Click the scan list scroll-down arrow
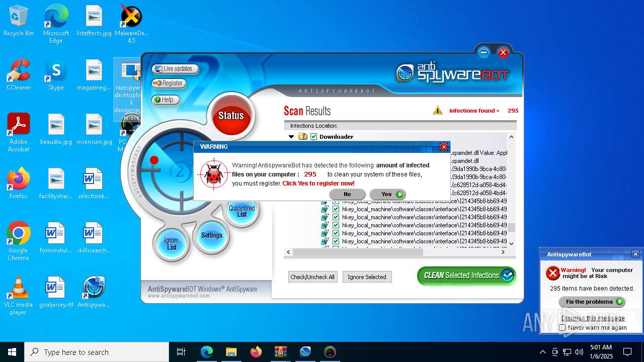644x362 pixels. [x=511, y=243]
